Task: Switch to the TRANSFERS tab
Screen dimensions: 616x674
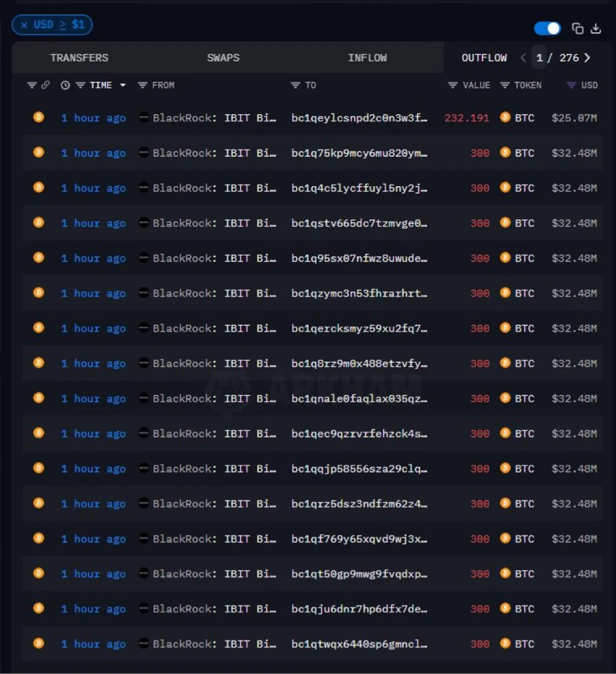Action: click(79, 58)
